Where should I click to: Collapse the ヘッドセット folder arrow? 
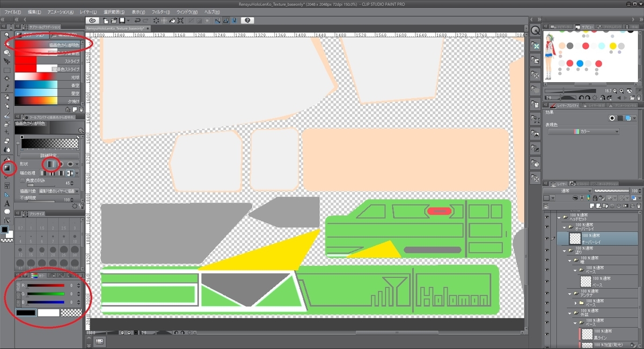pyautogui.click(x=559, y=217)
